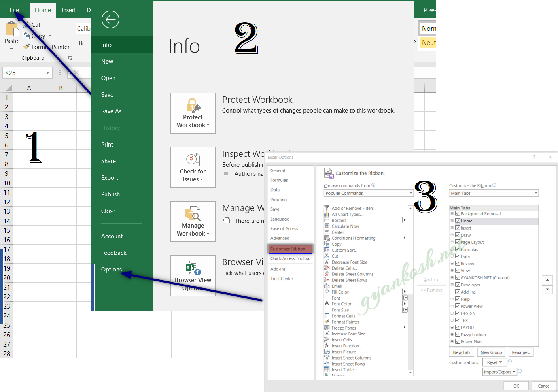
Task: Click Cancel in Excel Options dialog
Action: point(544,386)
